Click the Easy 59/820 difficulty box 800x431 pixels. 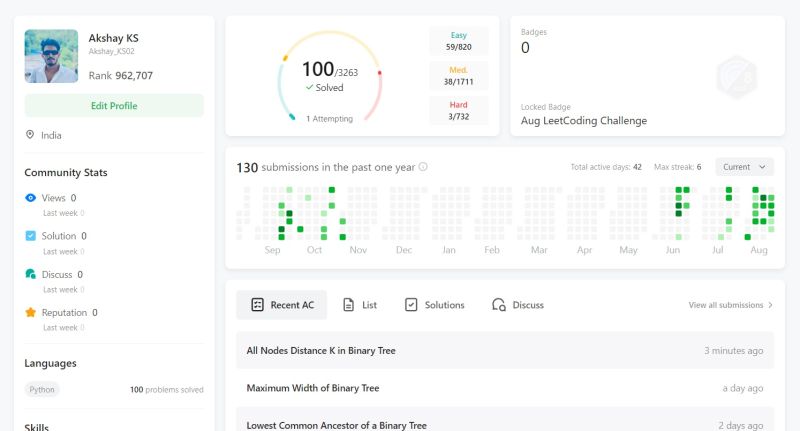[459, 41]
